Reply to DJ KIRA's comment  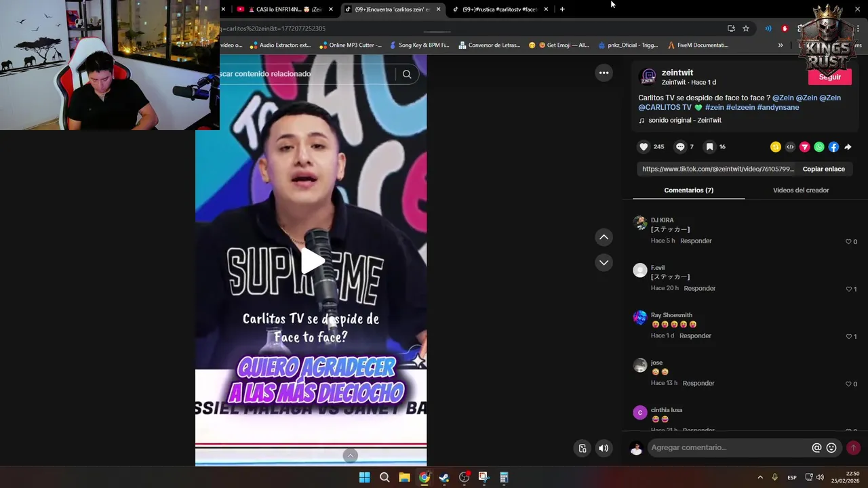click(696, 241)
